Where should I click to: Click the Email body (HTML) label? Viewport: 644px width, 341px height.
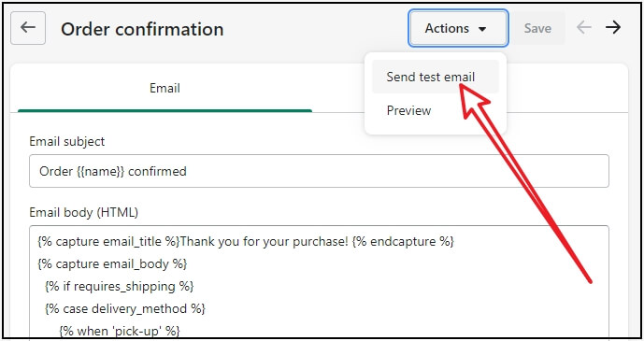pyautogui.click(x=84, y=212)
